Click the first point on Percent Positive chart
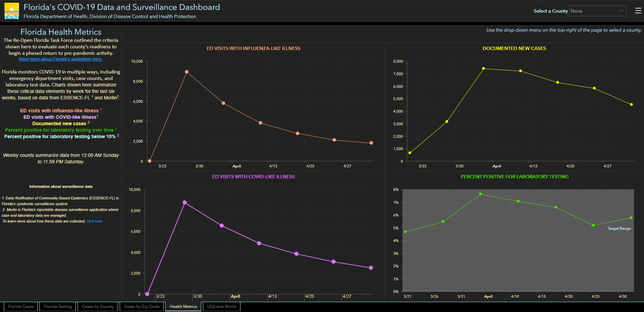Image resolution: width=644 pixels, height=312 pixels. click(405, 232)
